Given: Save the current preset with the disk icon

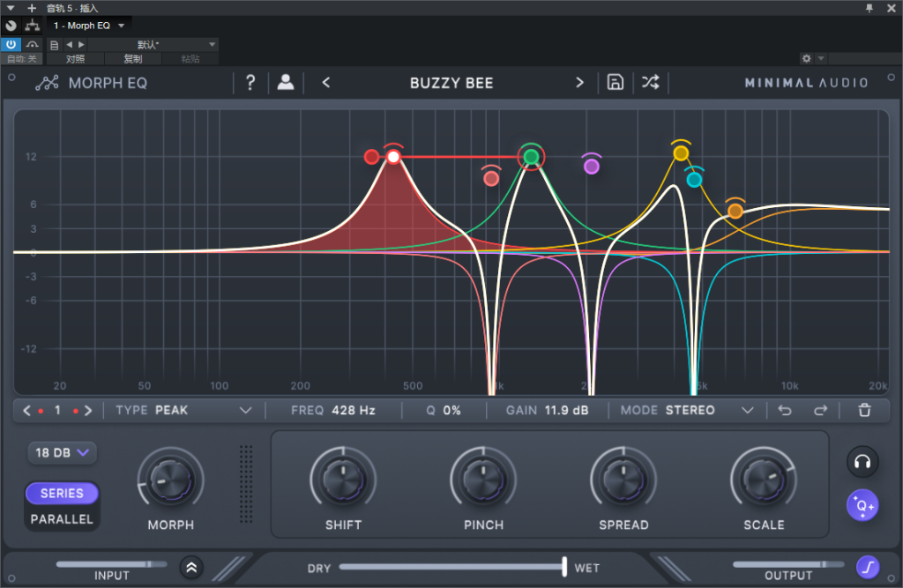Looking at the screenshot, I should click(615, 82).
